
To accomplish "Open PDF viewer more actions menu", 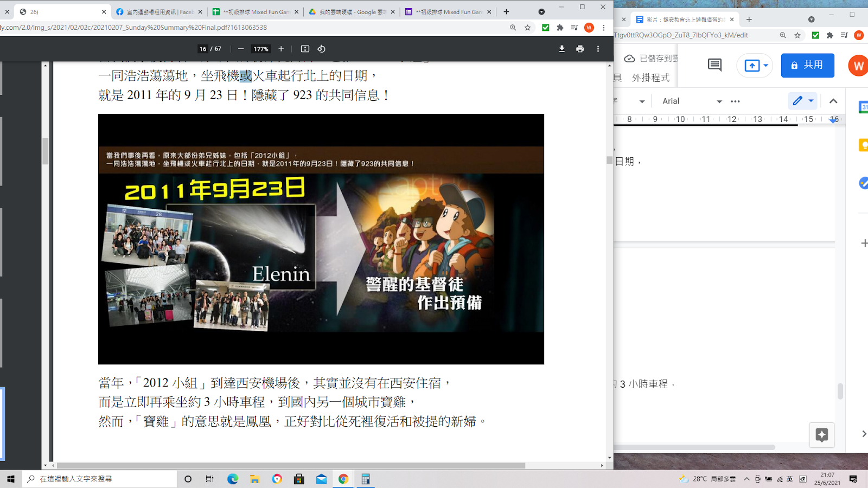I will [x=598, y=49].
